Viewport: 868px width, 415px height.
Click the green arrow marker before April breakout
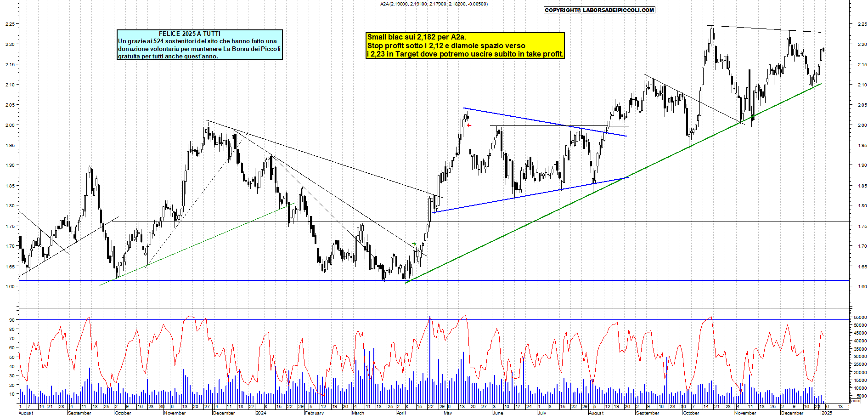click(414, 244)
